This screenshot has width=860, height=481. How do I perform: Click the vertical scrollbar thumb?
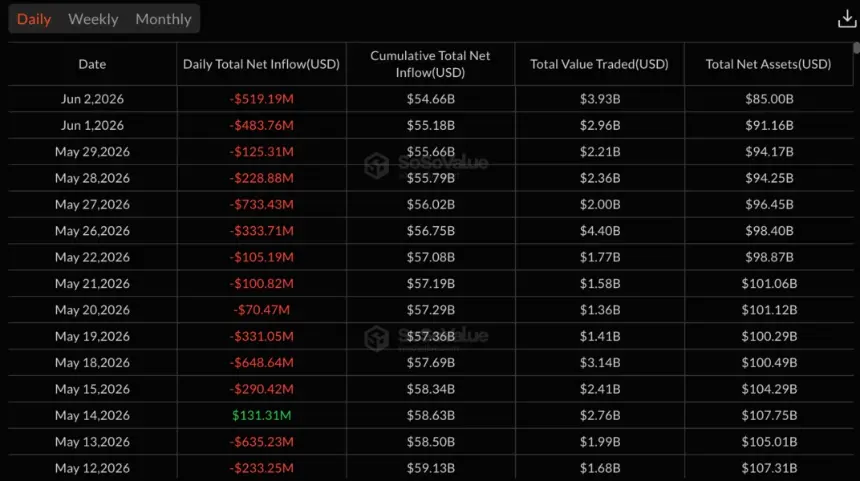point(857,48)
